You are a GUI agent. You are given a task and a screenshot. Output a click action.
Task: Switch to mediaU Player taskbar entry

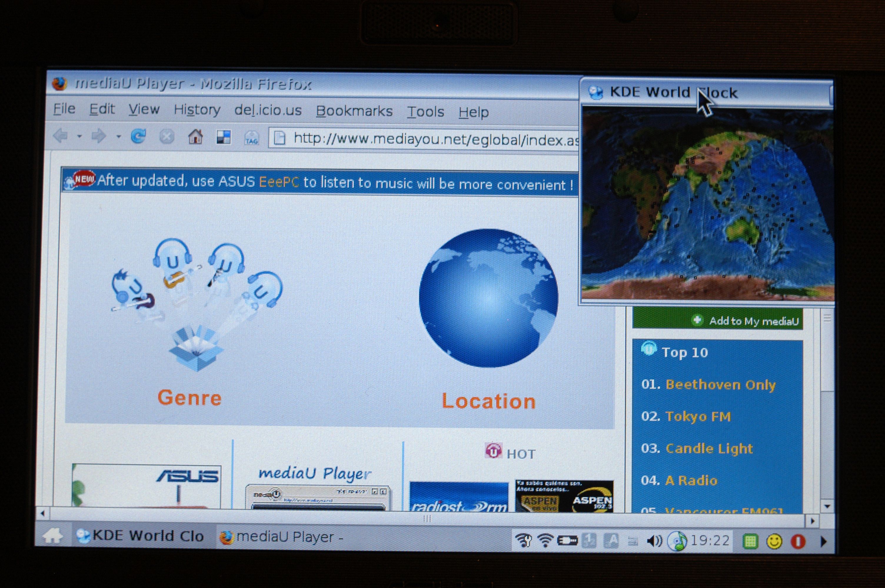(281, 537)
